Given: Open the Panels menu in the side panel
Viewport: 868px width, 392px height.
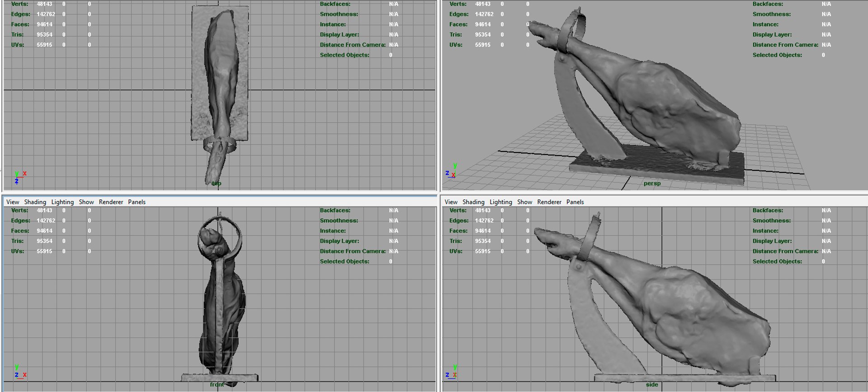Looking at the screenshot, I should [x=576, y=202].
